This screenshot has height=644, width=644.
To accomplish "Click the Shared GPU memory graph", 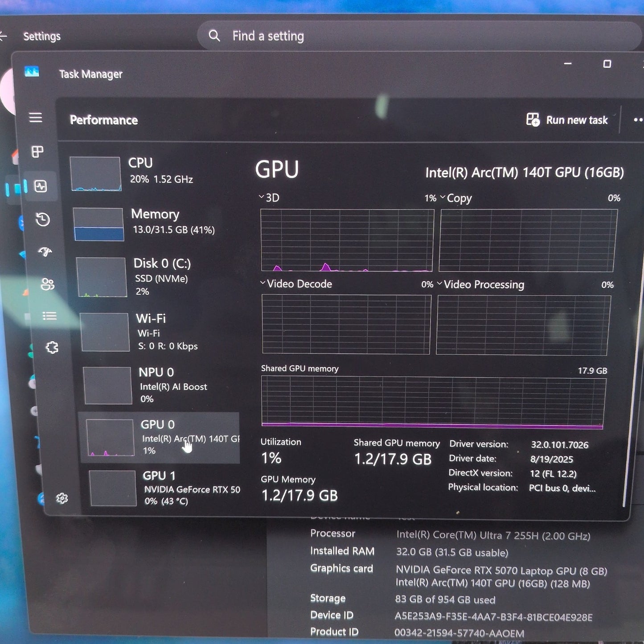I will point(433,402).
